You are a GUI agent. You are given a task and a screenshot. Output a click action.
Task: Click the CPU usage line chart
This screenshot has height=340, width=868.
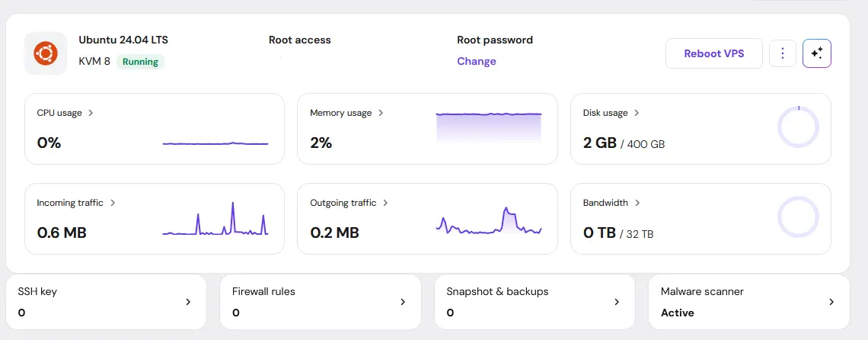(215, 143)
